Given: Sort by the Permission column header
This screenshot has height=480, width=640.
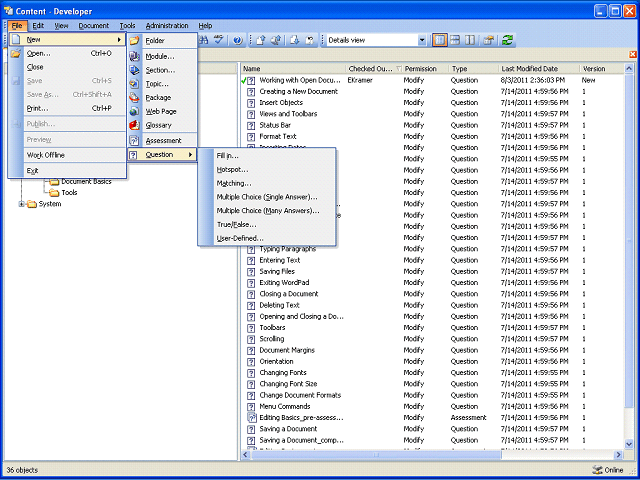Looking at the screenshot, I should [x=425, y=69].
